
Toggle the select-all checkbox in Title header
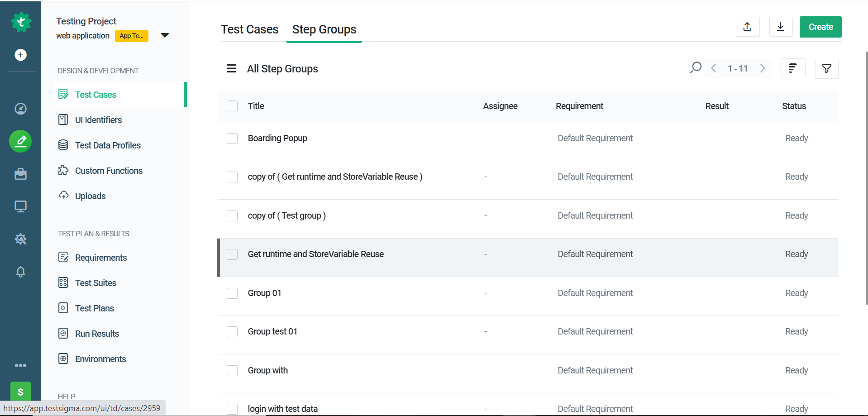232,106
